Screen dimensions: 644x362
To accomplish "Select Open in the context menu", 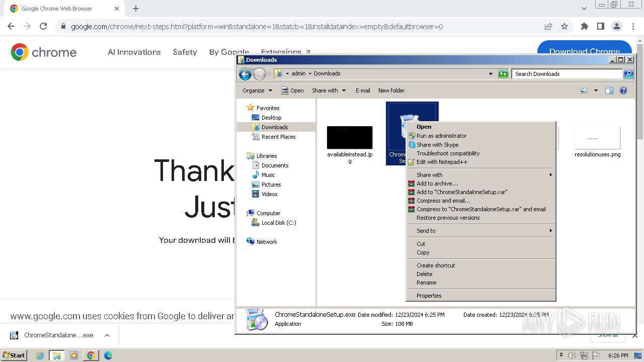I will [481, 127].
